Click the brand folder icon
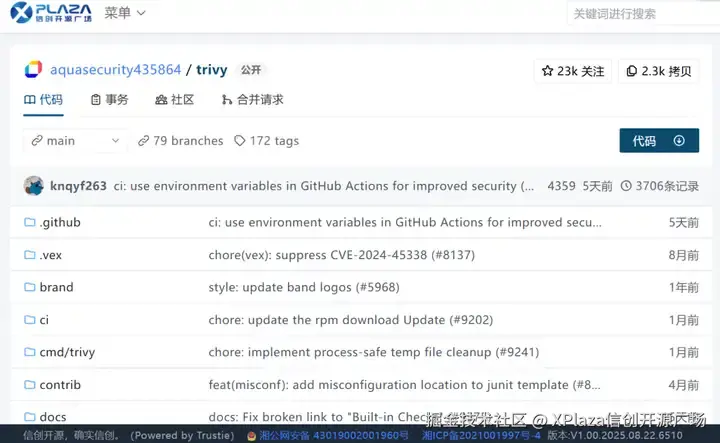Screen dimensions: 720x443 click(x=30, y=287)
